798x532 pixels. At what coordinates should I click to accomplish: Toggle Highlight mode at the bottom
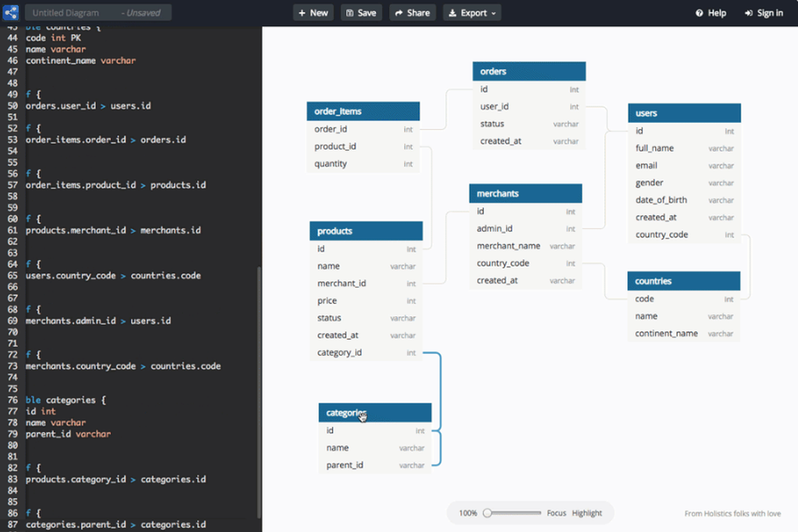(x=587, y=513)
